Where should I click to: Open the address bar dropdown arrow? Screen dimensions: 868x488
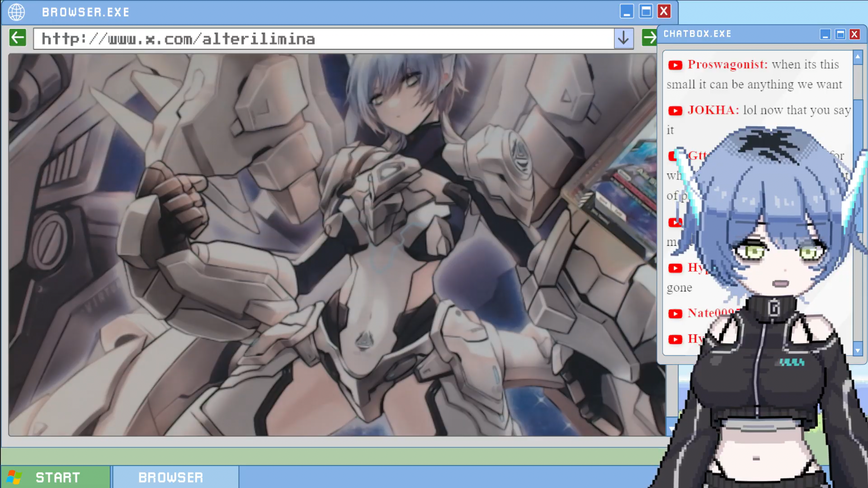pos(623,38)
